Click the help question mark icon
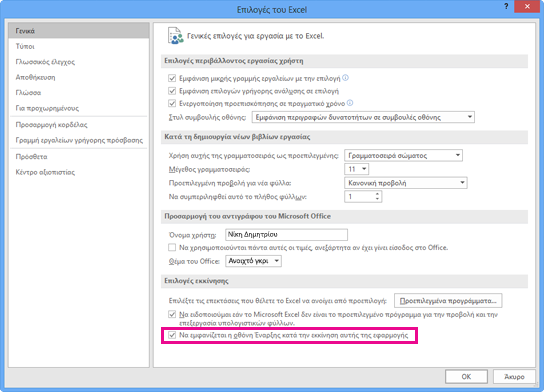 click(506, 6)
